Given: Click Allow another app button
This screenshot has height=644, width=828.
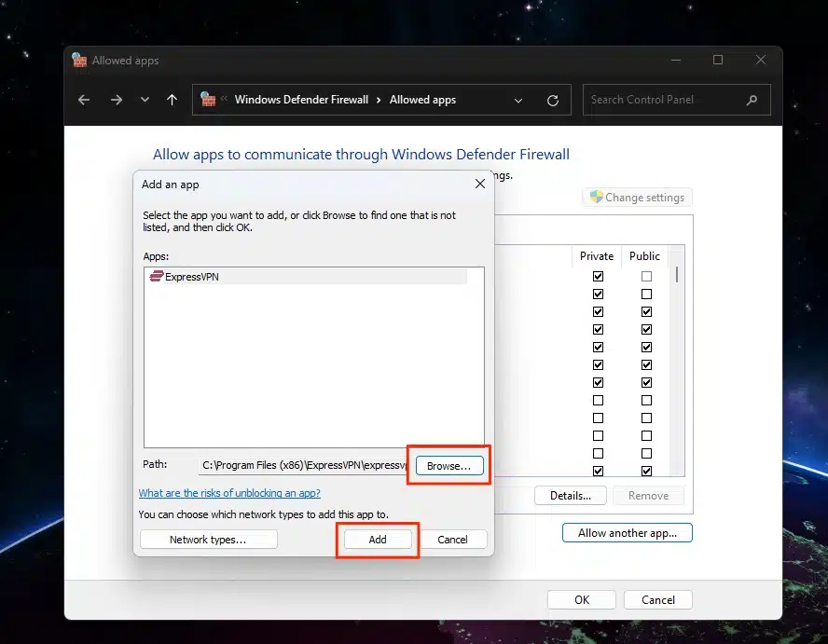Looking at the screenshot, I should coord(628,532).
